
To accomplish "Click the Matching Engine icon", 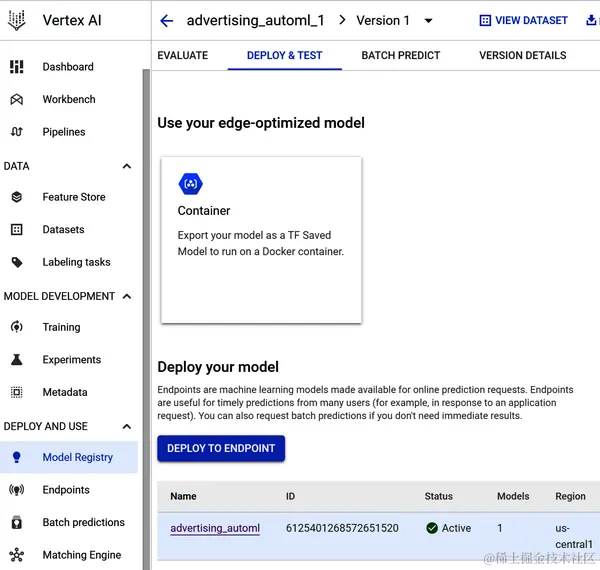I will 16,555.
